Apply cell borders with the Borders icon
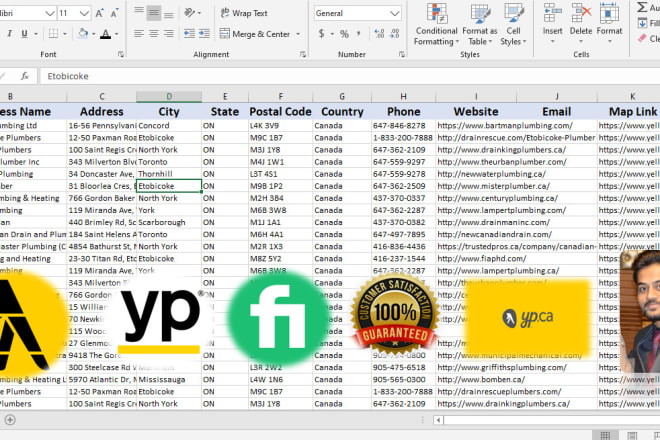Viewport: 660px width, 440px height. coord(53,34)
